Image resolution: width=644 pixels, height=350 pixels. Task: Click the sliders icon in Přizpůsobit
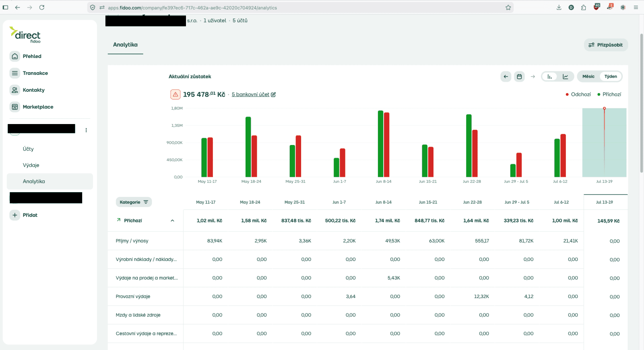(591, 45)
